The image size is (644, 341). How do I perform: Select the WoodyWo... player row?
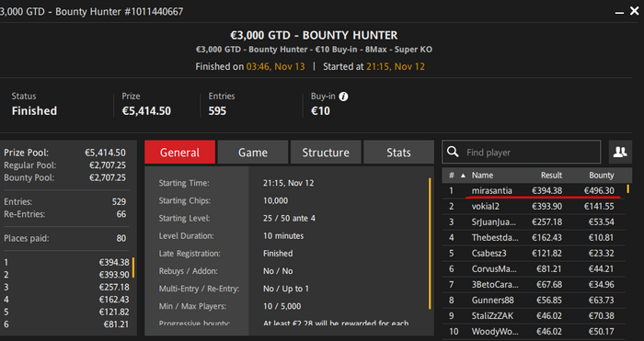coord(534,331)
